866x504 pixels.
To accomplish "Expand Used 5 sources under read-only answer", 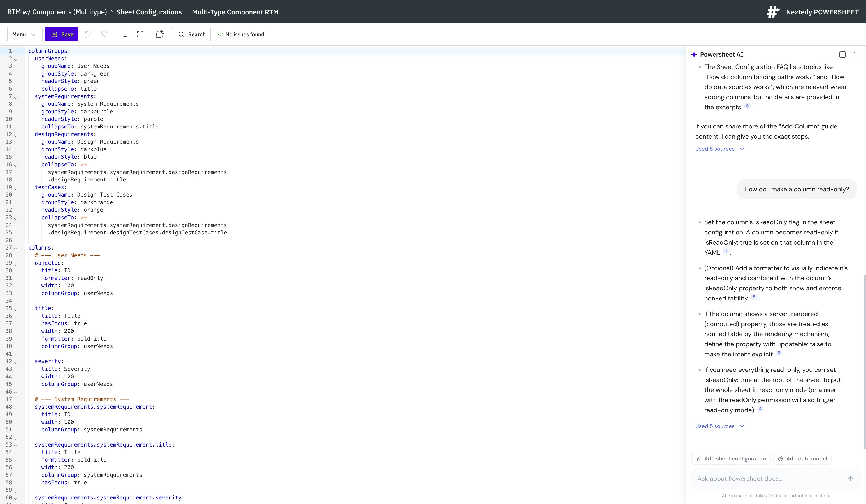I will (719, 426).
